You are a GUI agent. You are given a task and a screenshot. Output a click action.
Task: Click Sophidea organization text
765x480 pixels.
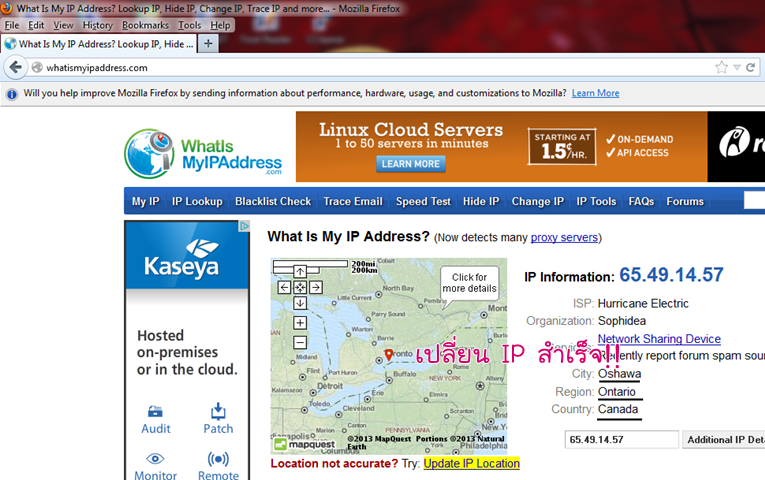pos(622,321)
